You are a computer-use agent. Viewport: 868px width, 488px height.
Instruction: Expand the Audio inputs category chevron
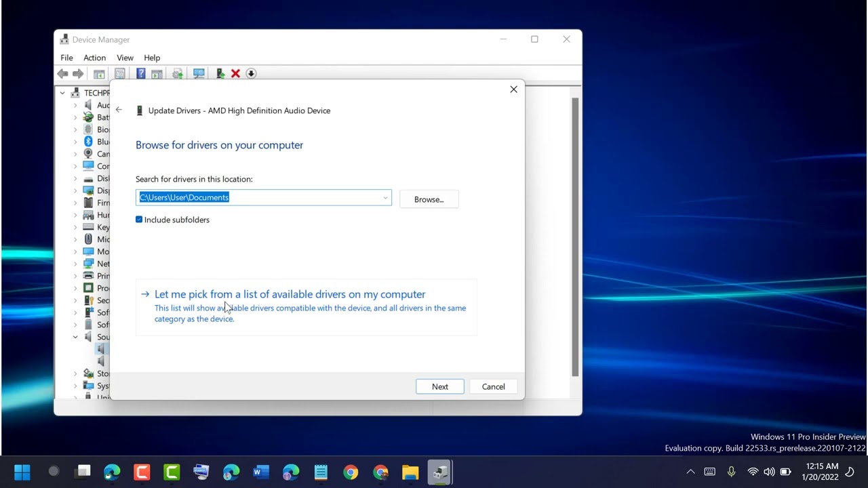click(x=75, y=105)
